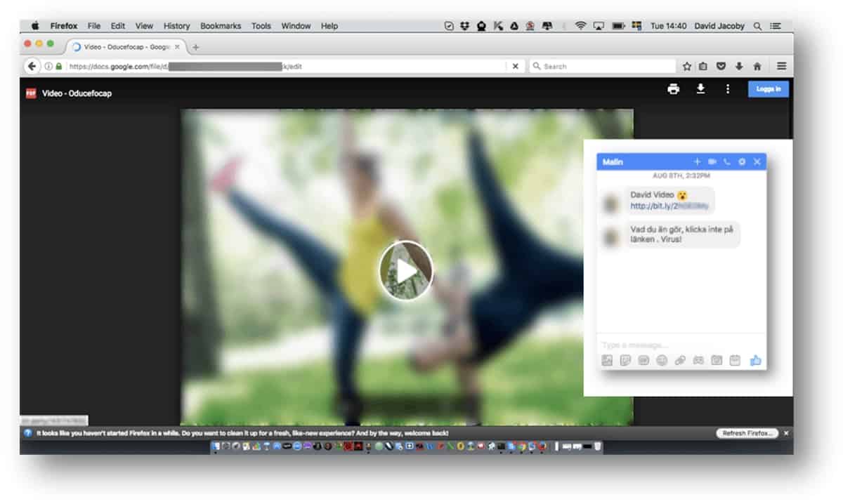This screenshot has width=843, height=504.
Task: Open the three-dot more actions menu
Action: coord(728,89)
